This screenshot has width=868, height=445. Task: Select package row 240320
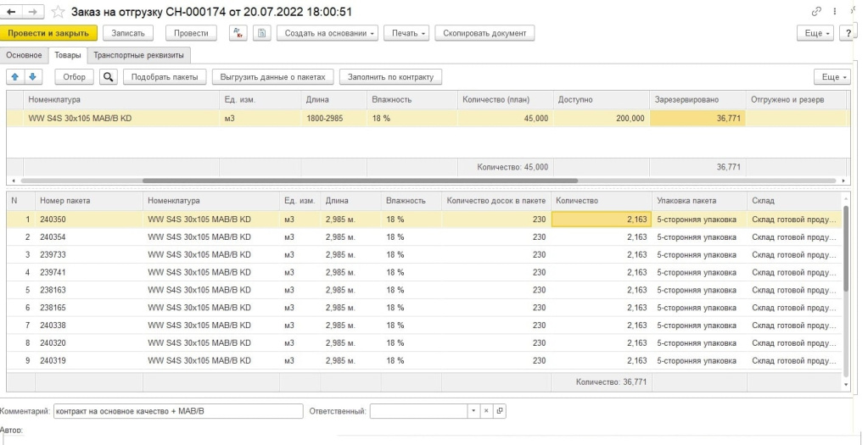click(x=424, y=343)
